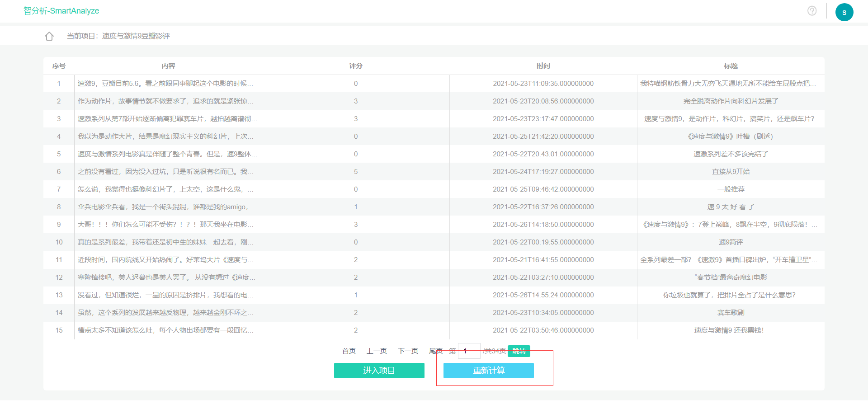Click timestamp 2021-05-23T11:09:35.000000000
This screenshot has height=404, width=868.
(x=543, y=84)
